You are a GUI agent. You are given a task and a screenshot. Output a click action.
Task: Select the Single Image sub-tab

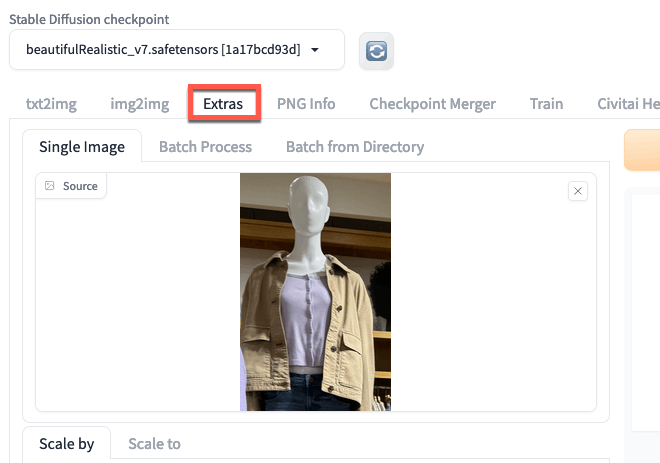(82, 147)
